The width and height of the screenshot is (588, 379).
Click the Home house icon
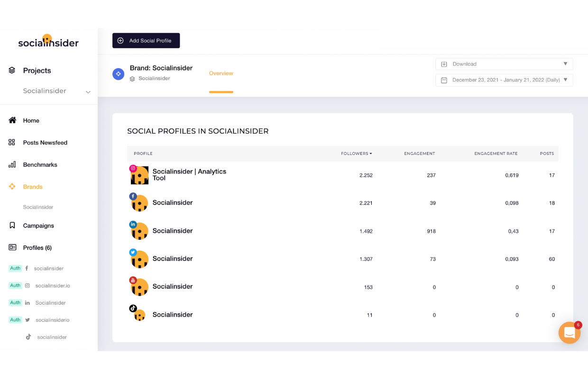pyautogui.click(x=12, y=120)
